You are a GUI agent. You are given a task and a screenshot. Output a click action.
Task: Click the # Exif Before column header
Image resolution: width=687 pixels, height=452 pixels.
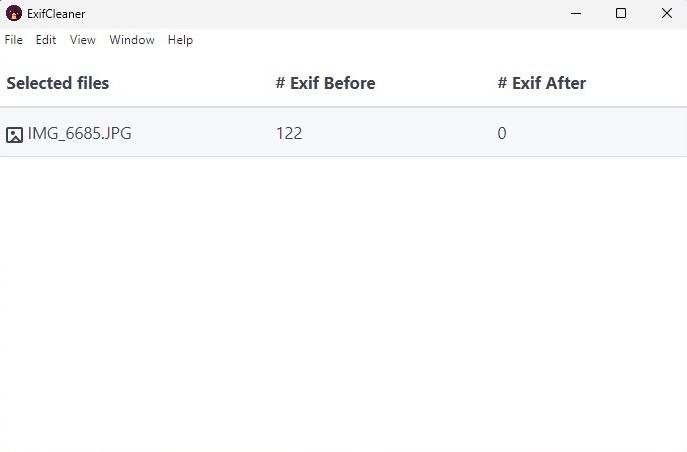325,83
